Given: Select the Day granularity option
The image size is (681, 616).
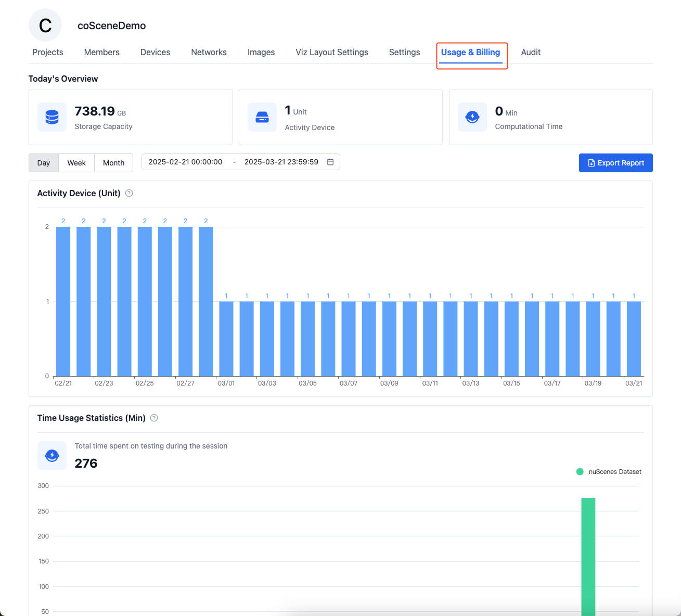Looking at the screenshot, I should coord(44,163).
